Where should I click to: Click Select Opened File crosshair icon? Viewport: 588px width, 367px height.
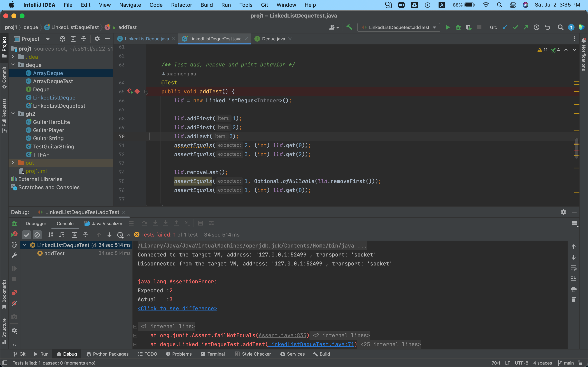62,39
